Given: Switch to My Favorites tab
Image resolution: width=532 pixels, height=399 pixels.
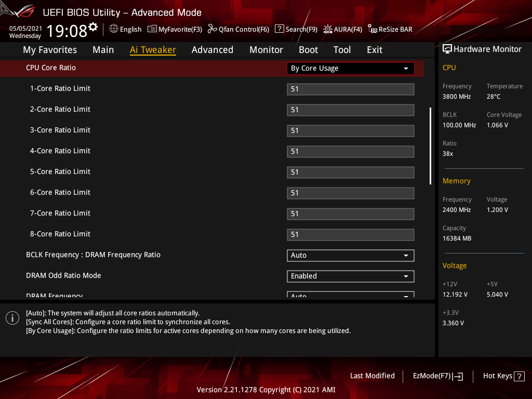Looking at the screenshot, I should (x=50, y=50).
